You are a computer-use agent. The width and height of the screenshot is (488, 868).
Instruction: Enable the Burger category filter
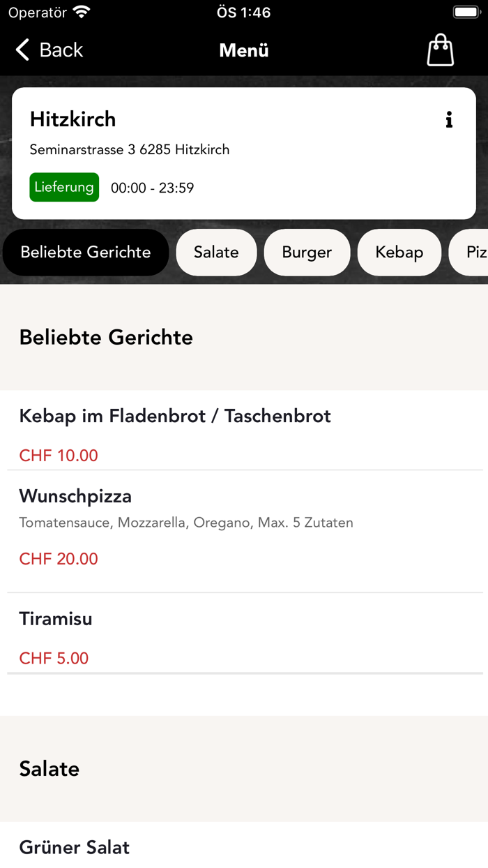point(307,252)
